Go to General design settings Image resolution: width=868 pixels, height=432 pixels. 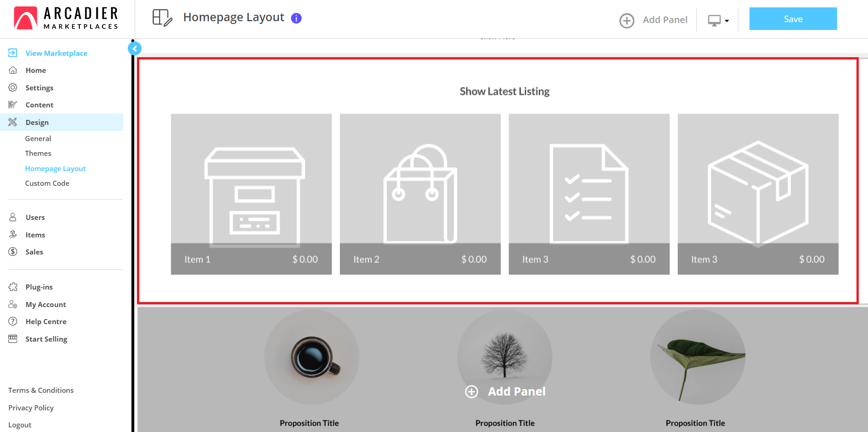point(38,138)
